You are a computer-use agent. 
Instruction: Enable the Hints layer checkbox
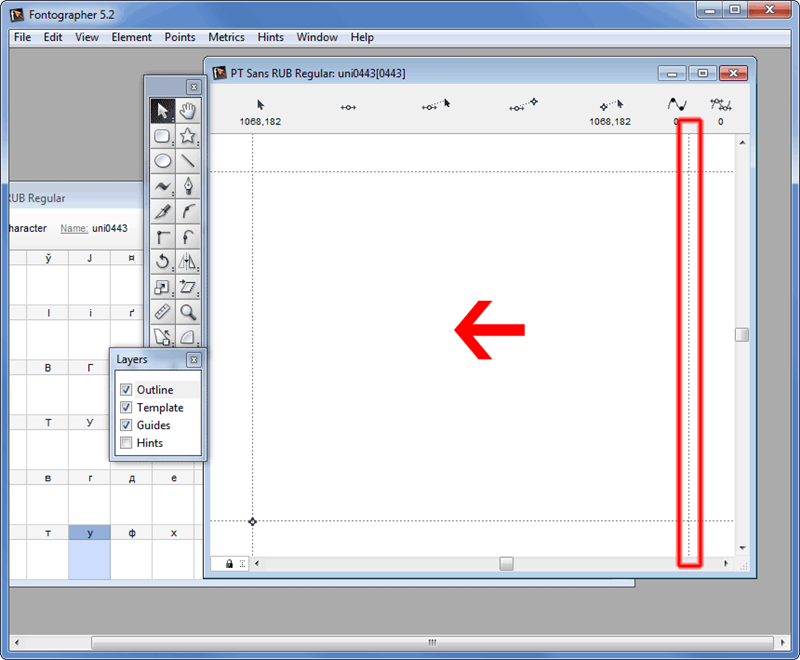pyautogui.click(x=126, y=443)
